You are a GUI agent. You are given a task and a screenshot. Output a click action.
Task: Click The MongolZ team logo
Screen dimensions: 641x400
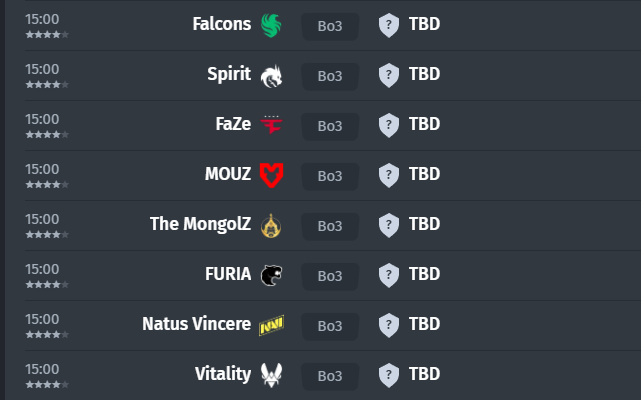[271, 224]
